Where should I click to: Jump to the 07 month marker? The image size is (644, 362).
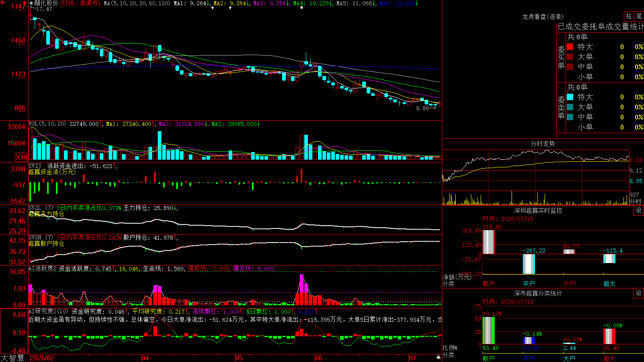click(x=413, y=358)
